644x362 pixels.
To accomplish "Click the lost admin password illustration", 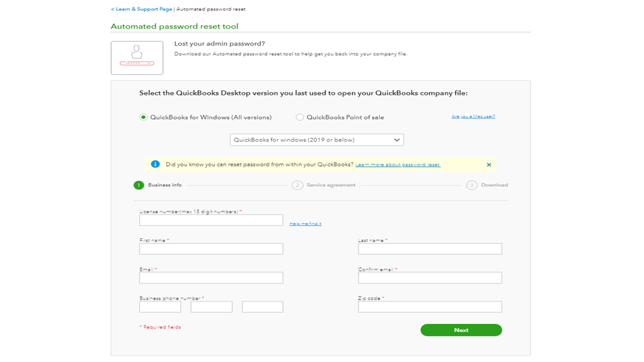I will [x=137, y=58].
